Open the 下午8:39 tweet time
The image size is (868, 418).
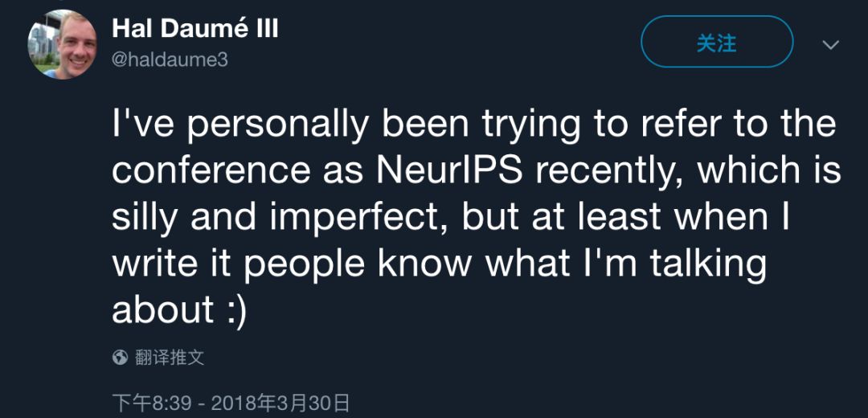[153, 403]
